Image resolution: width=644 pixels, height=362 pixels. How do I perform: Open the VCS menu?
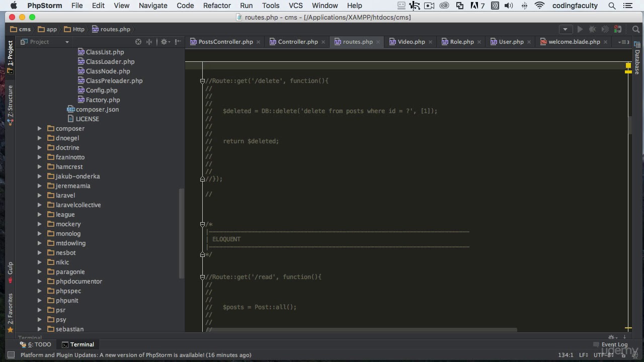(296, 6)
